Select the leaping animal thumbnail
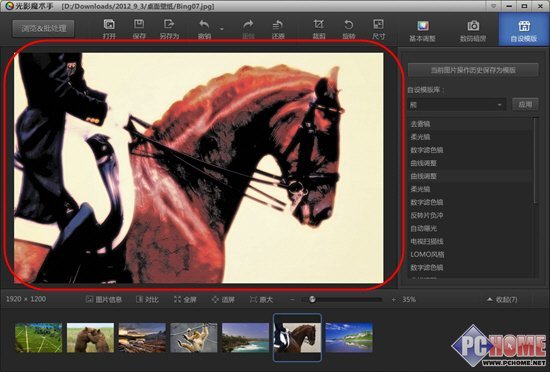This screenshot has height=372, width=550. pyautogui.click(x=194, y=338)
